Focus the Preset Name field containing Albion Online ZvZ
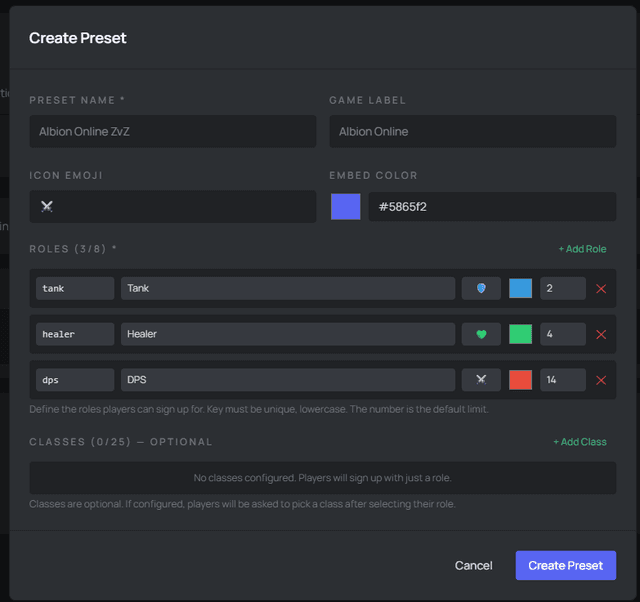 [x=173, y=131]
